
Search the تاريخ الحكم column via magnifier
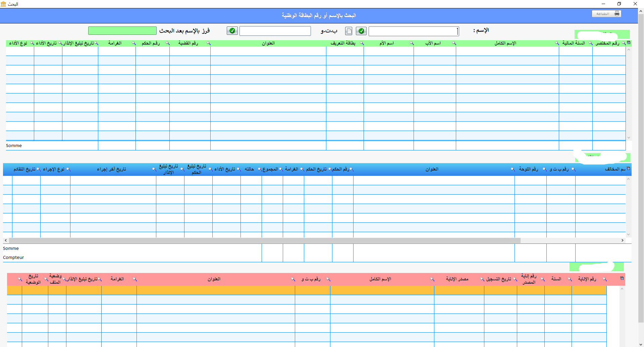click(x=330, y=169)
